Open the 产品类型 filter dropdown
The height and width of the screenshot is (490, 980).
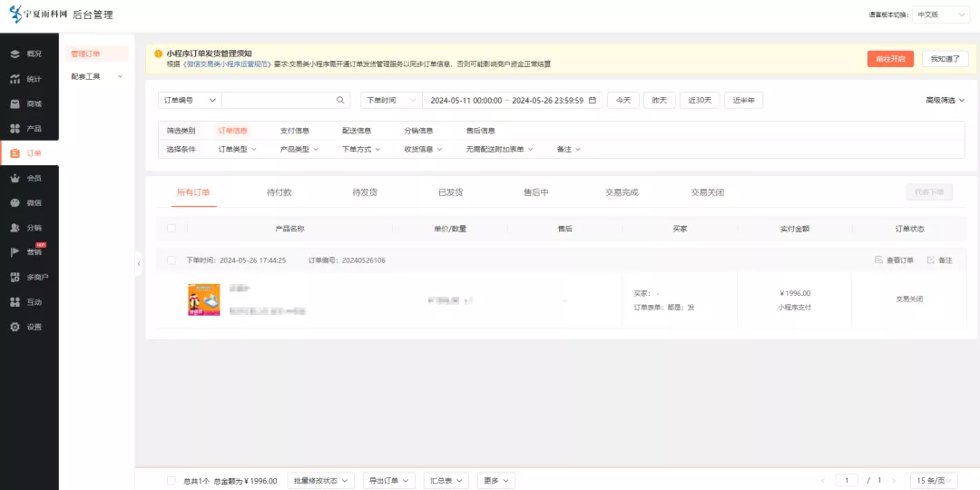299,150
